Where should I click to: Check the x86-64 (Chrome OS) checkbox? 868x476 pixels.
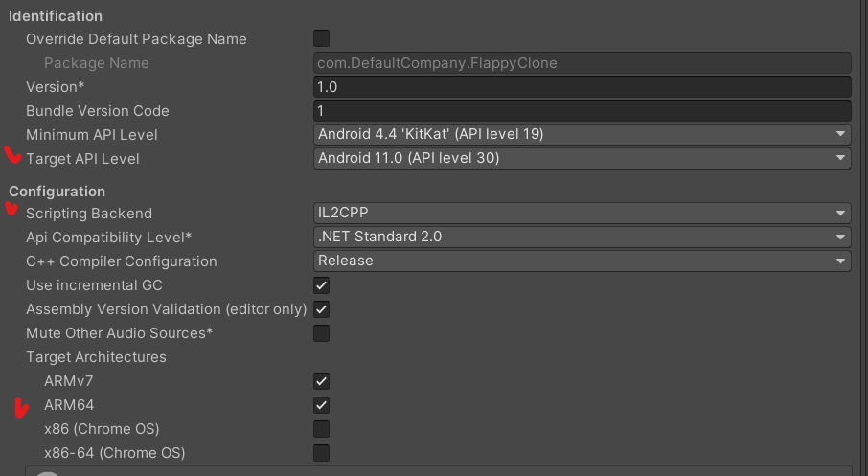[x=322, y=453]
